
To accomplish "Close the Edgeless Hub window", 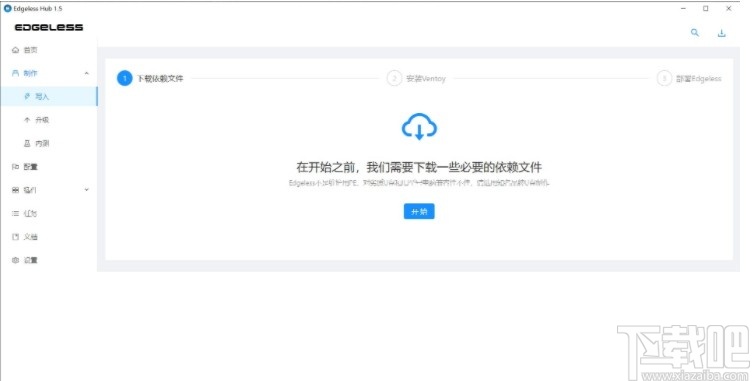I will click(x=728, y=9).
